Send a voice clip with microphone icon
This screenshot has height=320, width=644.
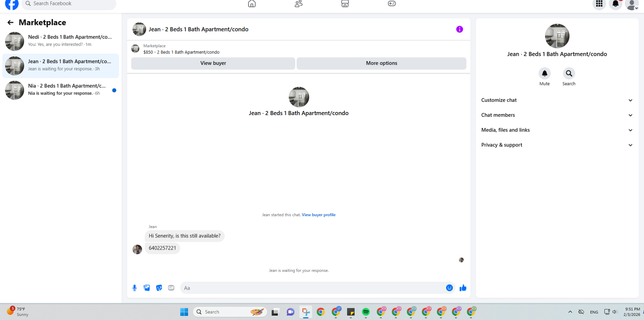134,288
